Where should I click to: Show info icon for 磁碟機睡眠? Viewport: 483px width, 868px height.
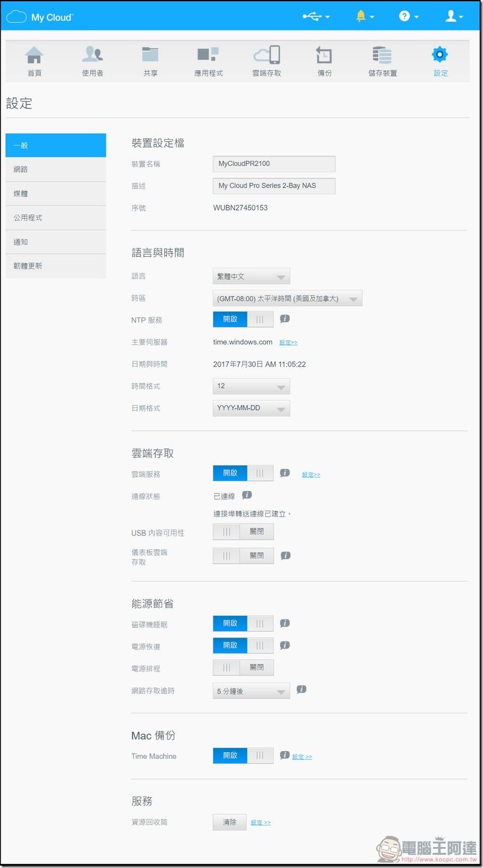click(285, 623)
